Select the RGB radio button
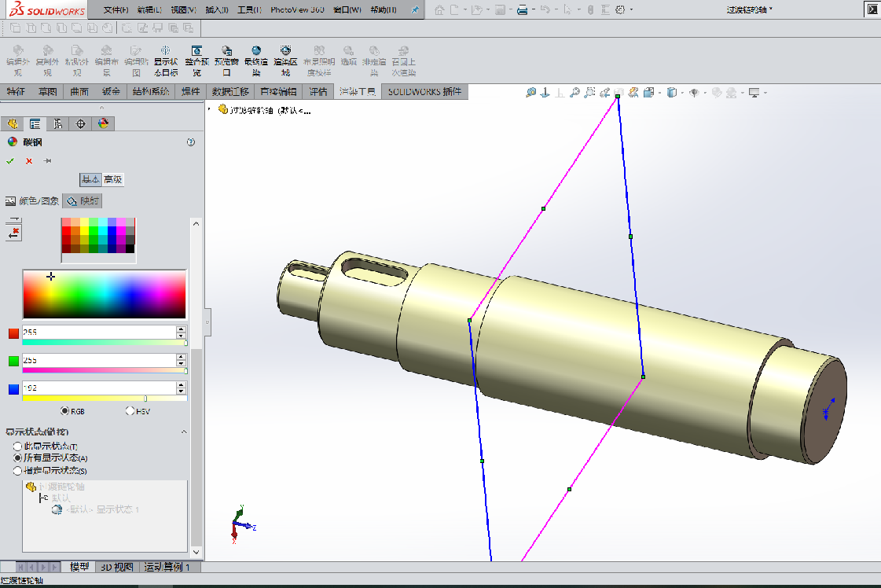 pos(65,410)
